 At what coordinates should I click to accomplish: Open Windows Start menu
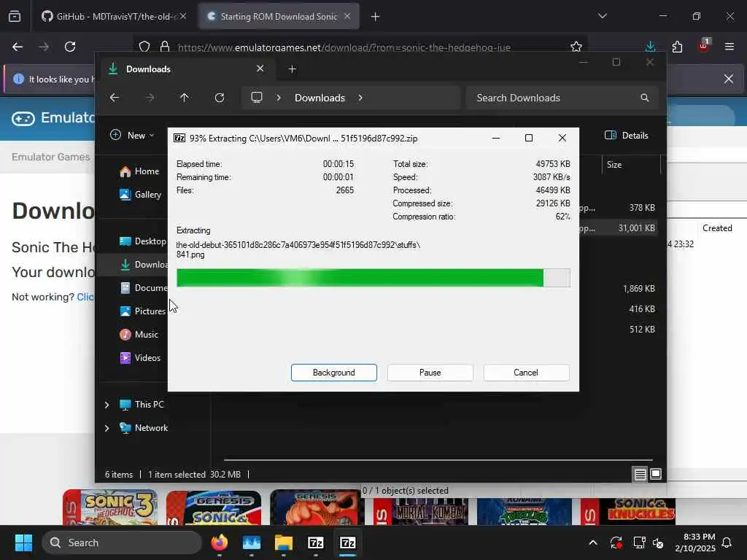[23, 542]
